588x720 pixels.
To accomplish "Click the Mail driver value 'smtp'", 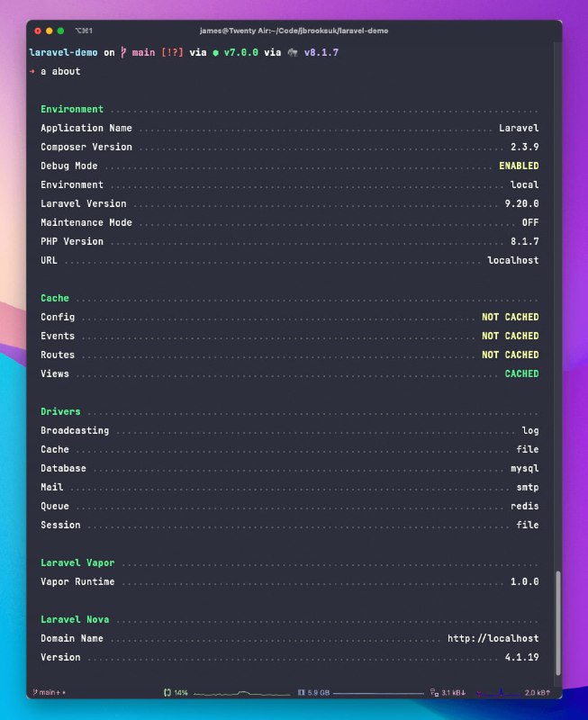I will (x=528, y=487).
